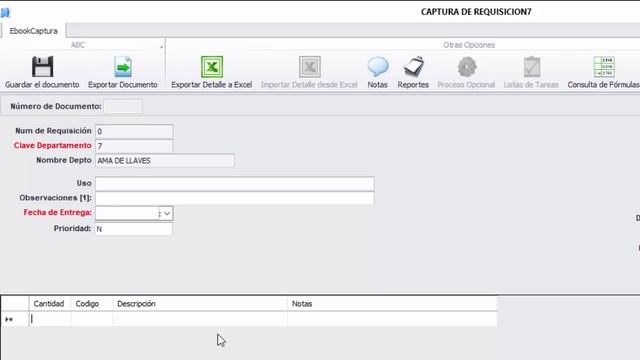
Task: Click the Nombre Depto field
Action: 165,160
